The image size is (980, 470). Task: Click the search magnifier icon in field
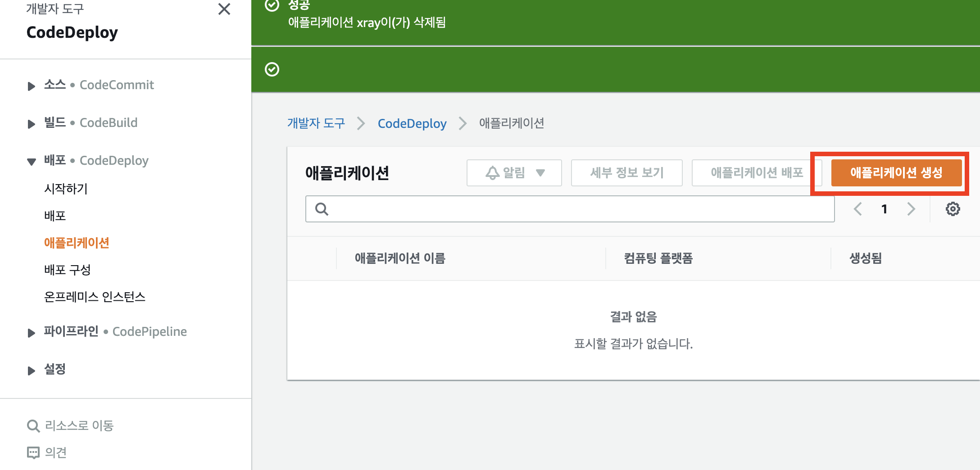click(x=322, y=209)
